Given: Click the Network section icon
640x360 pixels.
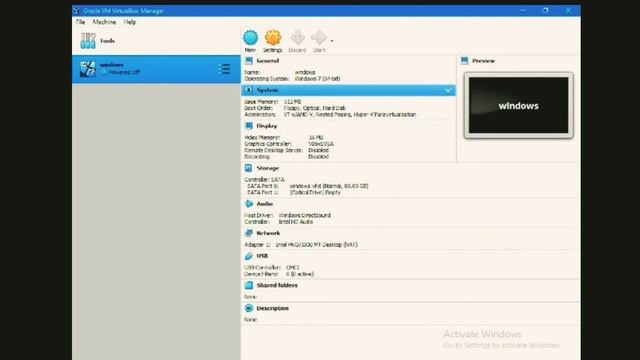Looking at the screenshot, I should tap(249, 233).
